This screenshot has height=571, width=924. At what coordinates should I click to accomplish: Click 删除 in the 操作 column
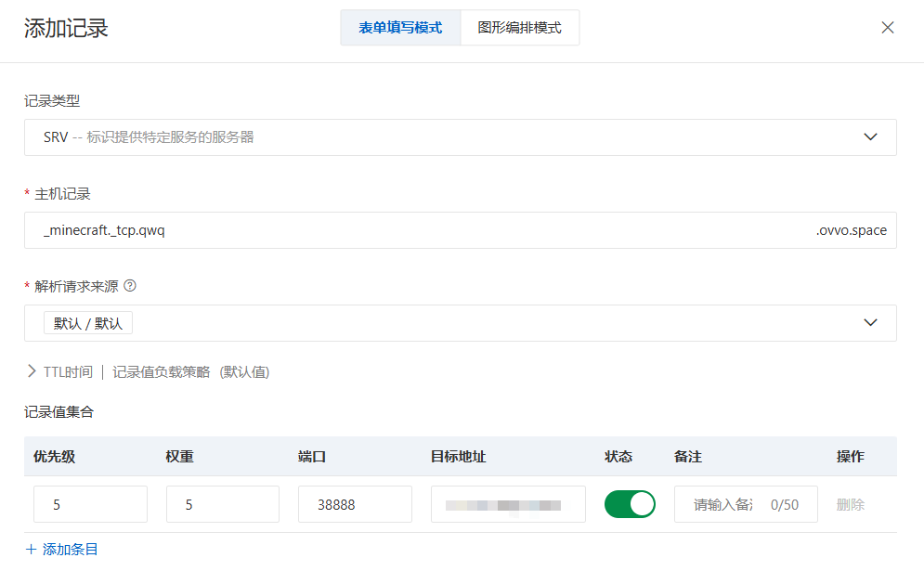coord(850,505)
